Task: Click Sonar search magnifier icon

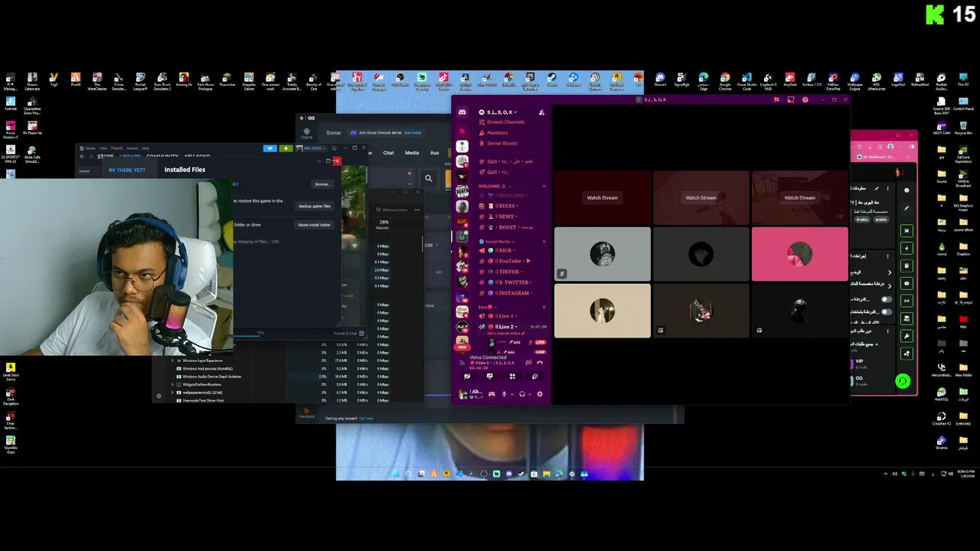Action: coord(429,178)
